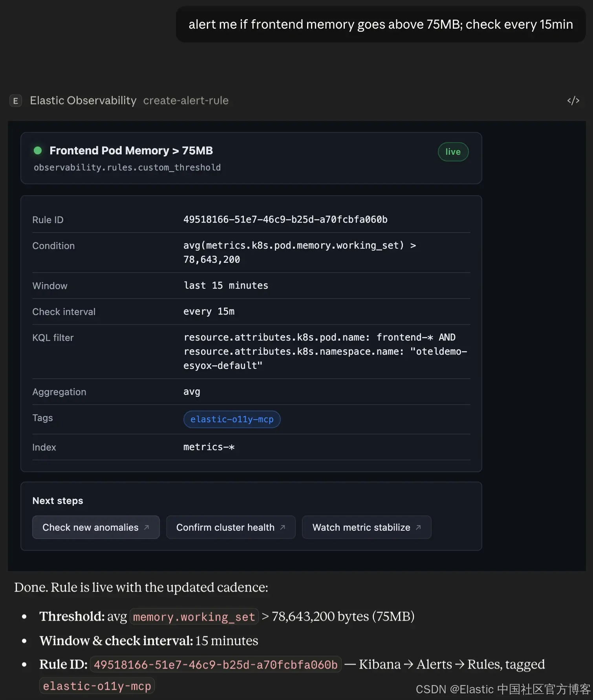
Task: Click the live status badge
Action: (x=453, y=152)
